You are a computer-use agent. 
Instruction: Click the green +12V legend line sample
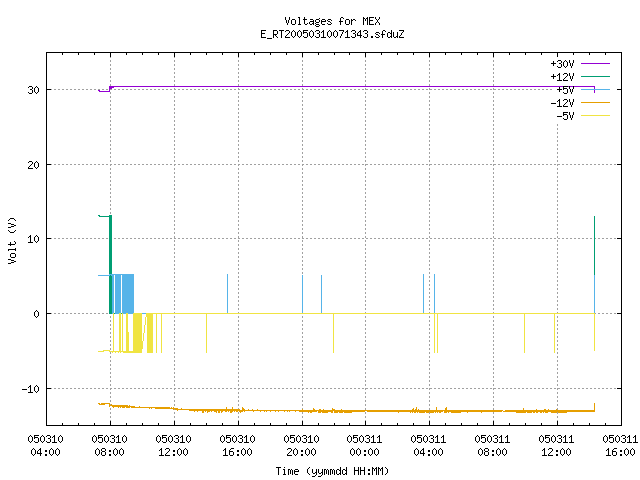click(x=595, y=76)
